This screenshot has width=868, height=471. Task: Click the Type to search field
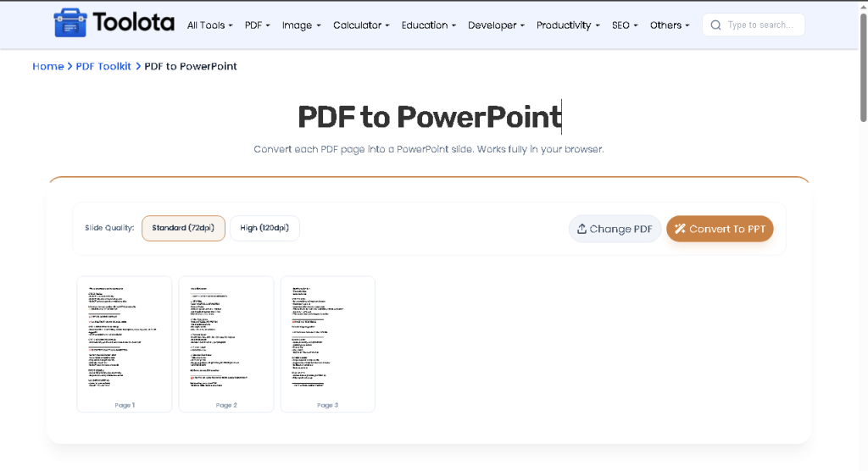click(x=754, y=25)
